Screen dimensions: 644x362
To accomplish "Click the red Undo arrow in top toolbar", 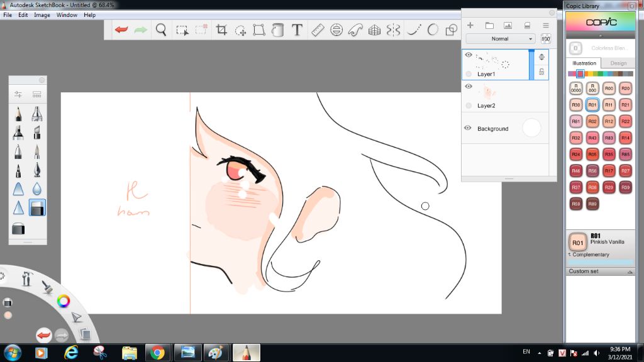I will tap(121, 30).
